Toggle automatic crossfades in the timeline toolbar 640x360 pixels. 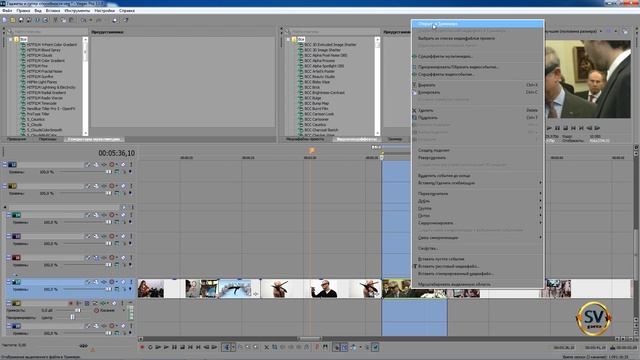click(x=344, y=347)
